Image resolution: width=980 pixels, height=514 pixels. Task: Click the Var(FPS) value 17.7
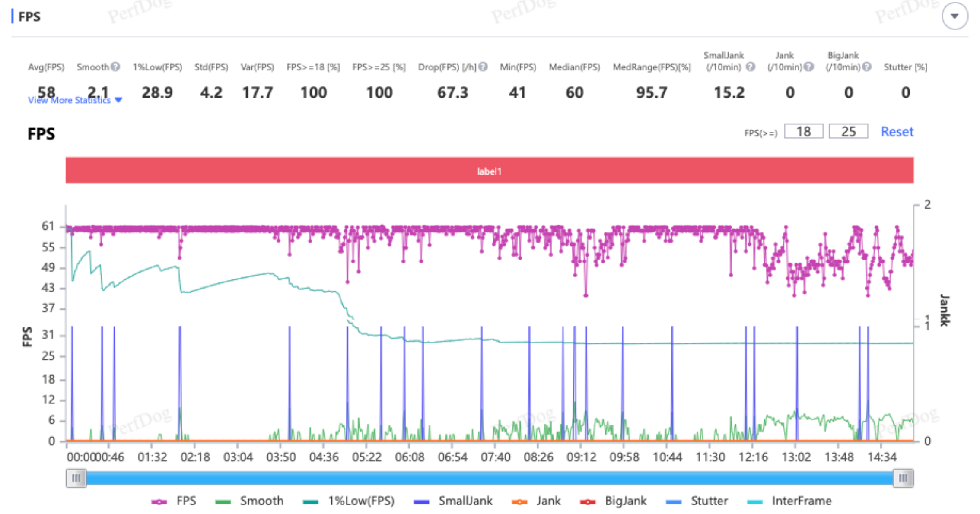tap(258, 92)
